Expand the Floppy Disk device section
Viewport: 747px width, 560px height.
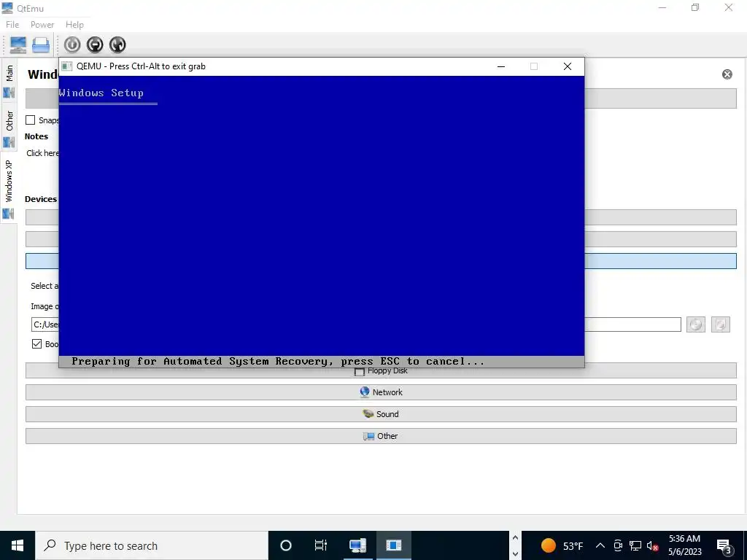coord(381,371)
